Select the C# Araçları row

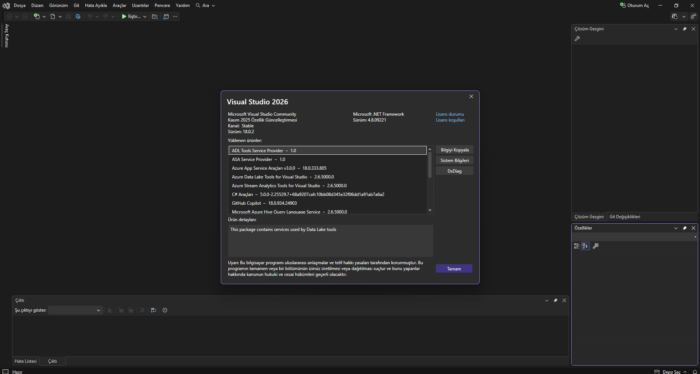click(x=328, y=195)
